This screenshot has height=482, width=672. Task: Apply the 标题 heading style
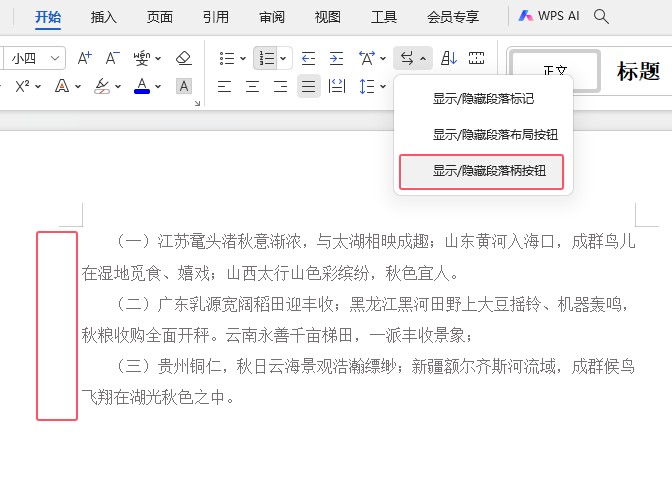(x=638, y=70)
